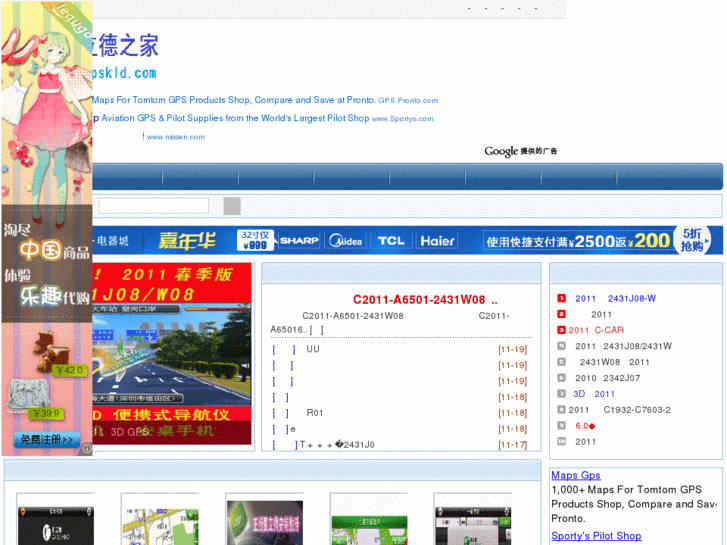Viewport: 727px width, 545px height.
Task: Click the 5折抢购 round badge
Action: [x=692, y=240]
